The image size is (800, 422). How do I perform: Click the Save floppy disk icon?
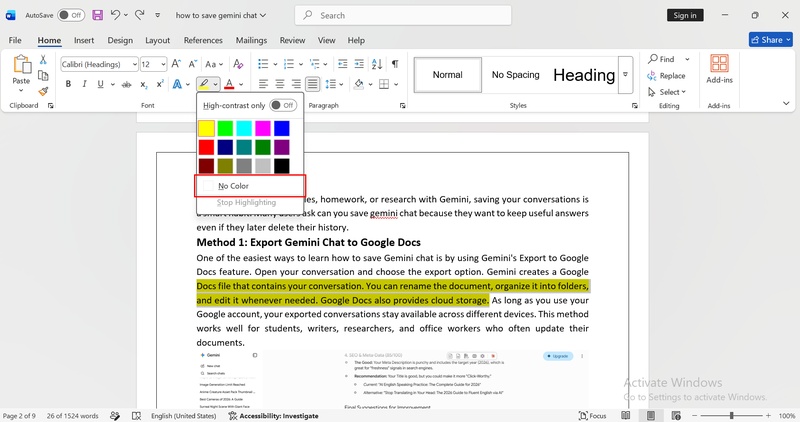pos(97,15)
